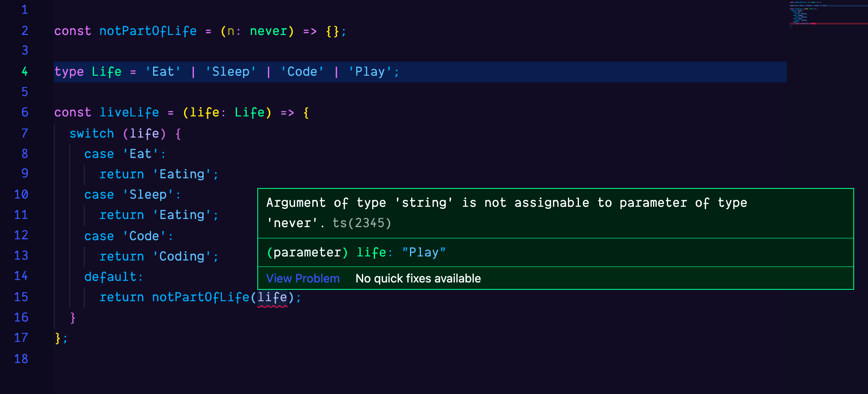Click the red-underlined life argument

[x=272, y=298]
